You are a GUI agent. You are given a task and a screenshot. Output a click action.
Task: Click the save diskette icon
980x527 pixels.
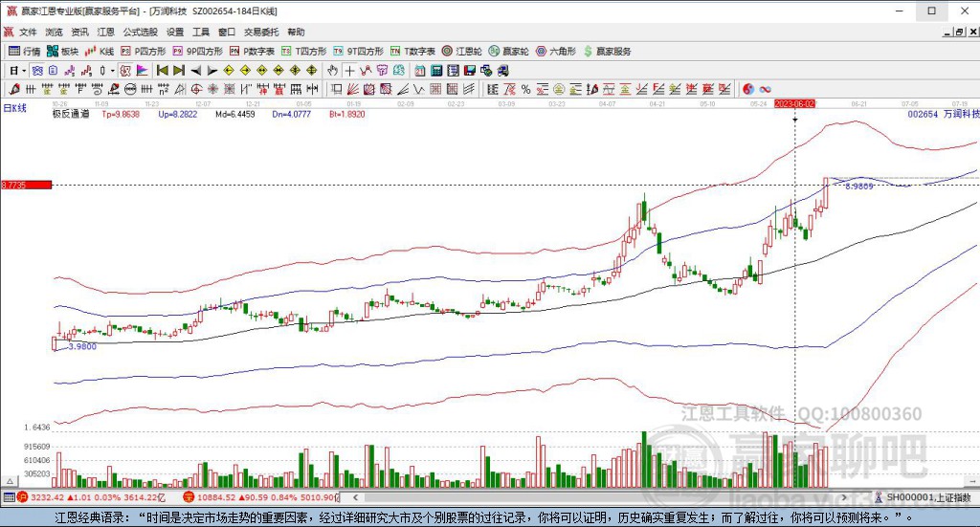tap(469, 71)
